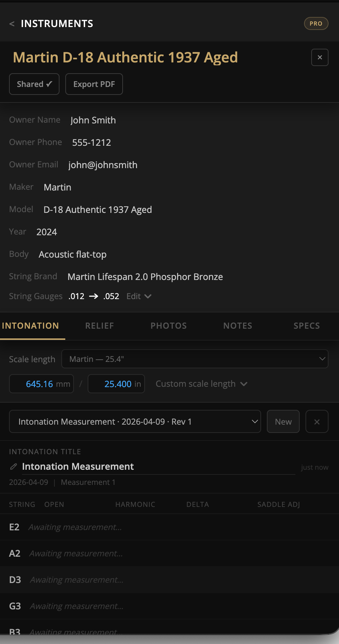
Task: Click the Body value Acoustic flat-top
Action: (72, 254)
